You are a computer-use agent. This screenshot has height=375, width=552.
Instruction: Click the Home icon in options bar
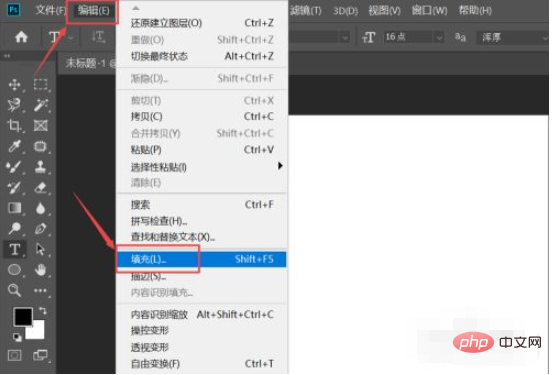(x=21, y=37)
